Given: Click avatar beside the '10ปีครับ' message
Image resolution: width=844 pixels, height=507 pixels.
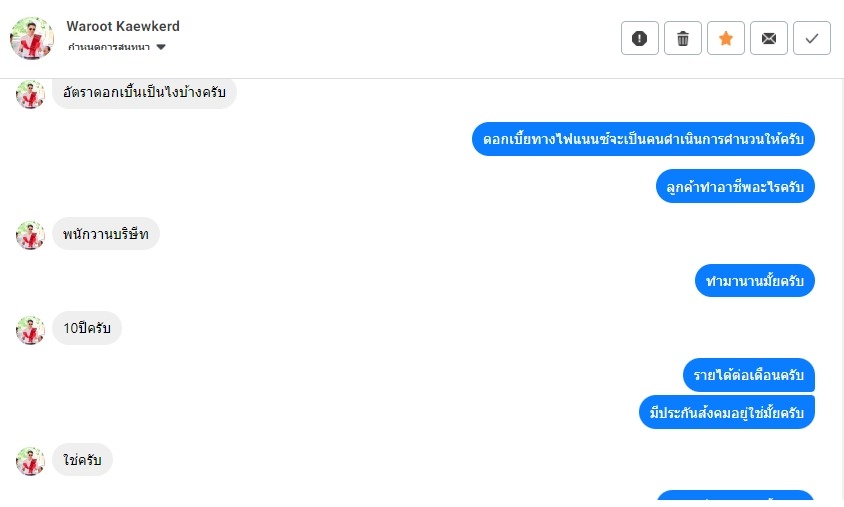Looking at the screenshot, I should click(x=30, y=329).
